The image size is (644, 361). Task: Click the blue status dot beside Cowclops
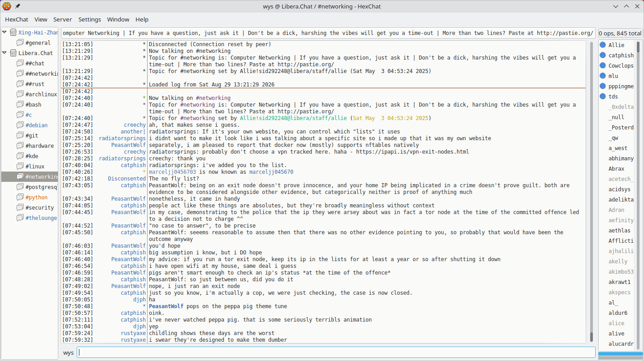click(603, 65)
